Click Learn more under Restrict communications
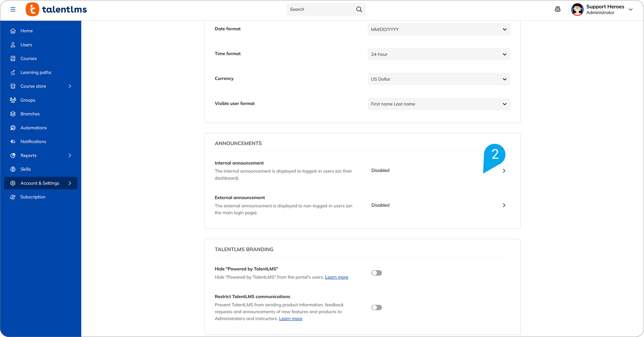This screenshot has height=337, width=644. tap(290, 319)
